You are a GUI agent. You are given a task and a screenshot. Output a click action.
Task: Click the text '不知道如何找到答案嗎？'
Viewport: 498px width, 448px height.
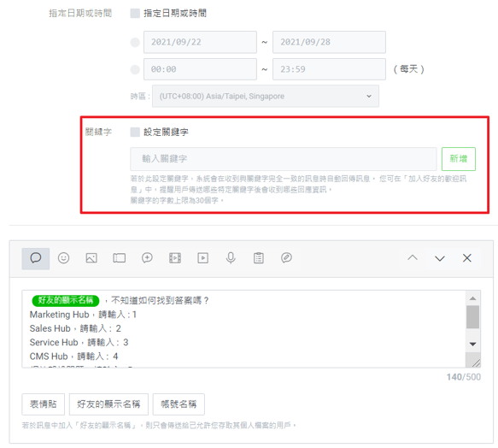click(x=160, y=300)
